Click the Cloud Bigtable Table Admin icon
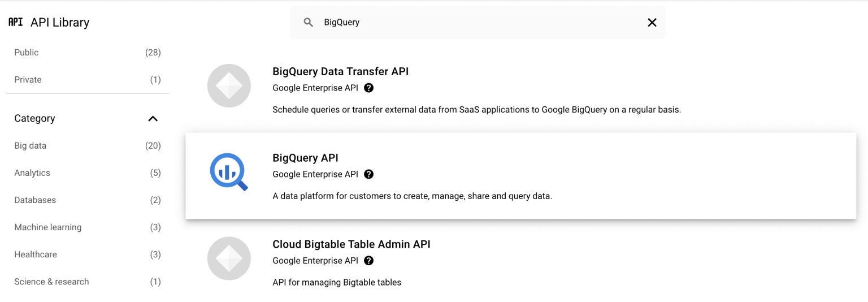 229,258
